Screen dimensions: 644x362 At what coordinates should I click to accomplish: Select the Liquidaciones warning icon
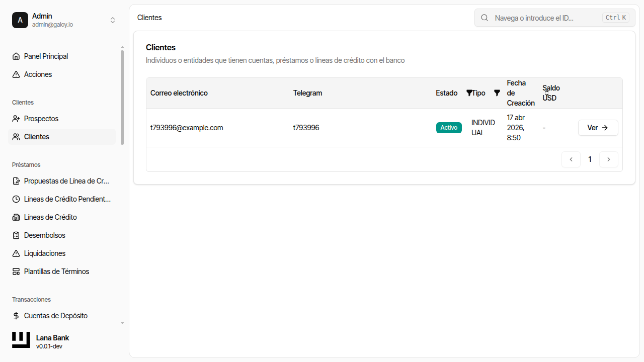click(x=16, y=253)
